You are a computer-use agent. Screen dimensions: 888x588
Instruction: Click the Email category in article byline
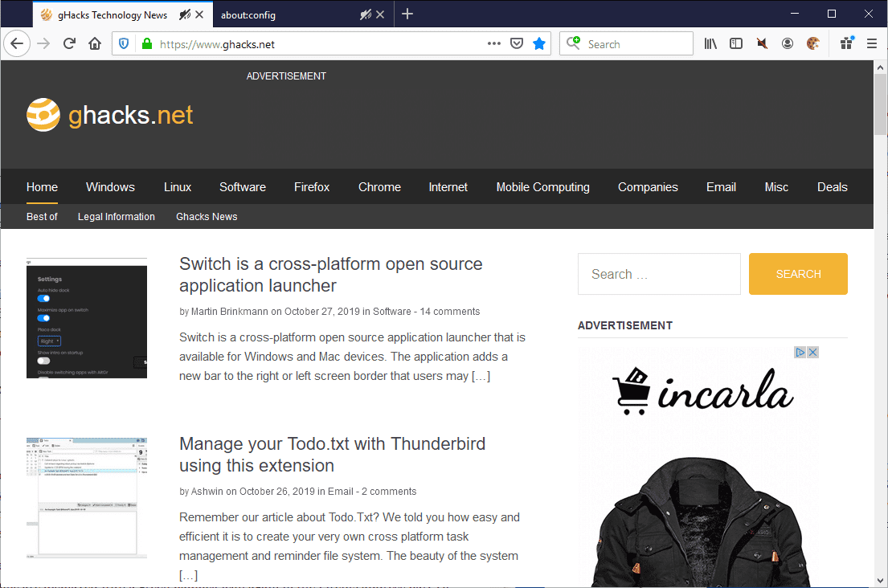point(341,492)
